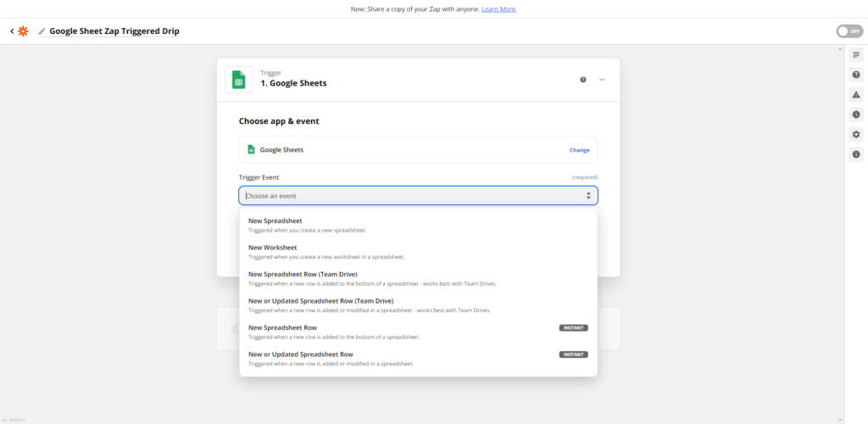This screenshot has height=424, width=868.
Task: Click the Choose app & event section title
Action: coord(279,120)
